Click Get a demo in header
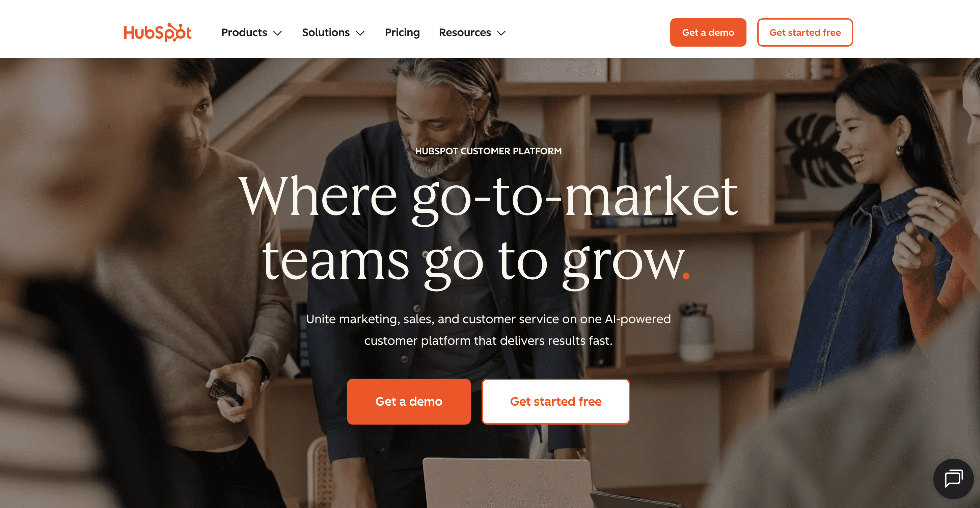This screenshot has width=980, height=508. point(708,32)
